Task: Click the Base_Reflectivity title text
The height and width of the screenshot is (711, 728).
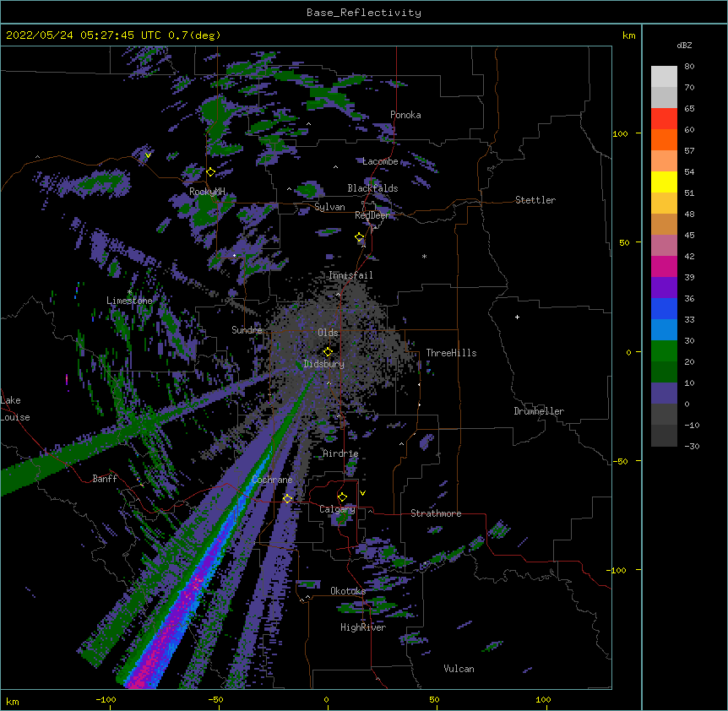Action: (364, 13)
